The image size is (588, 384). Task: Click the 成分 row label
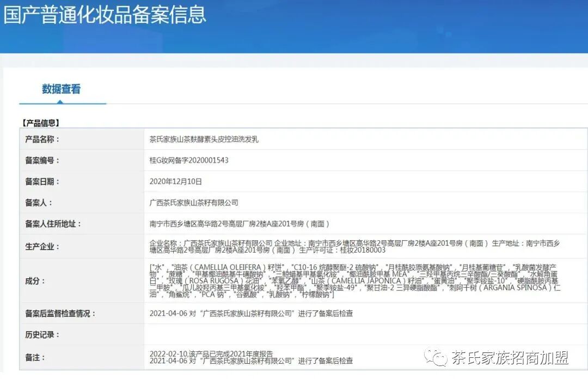pos(34,281)
